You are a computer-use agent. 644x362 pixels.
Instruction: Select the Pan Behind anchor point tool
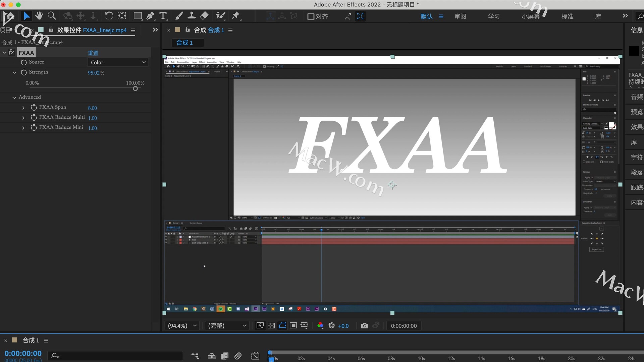point(122,16)
